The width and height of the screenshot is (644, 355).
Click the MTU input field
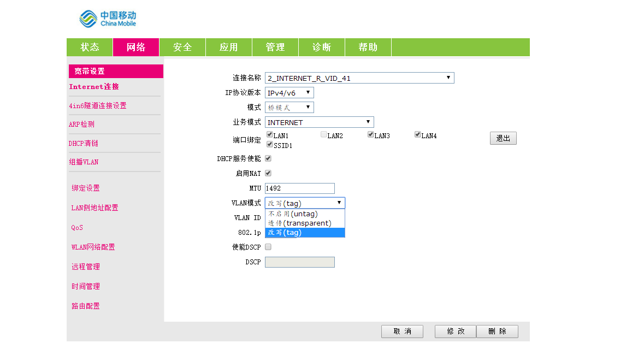click(300, 188)
